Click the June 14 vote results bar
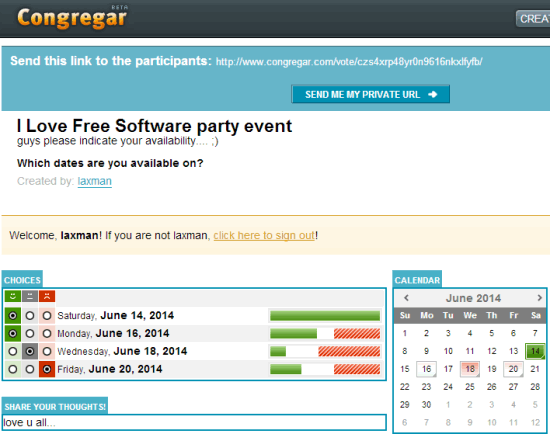550x434 pixels. coord(325,316)
